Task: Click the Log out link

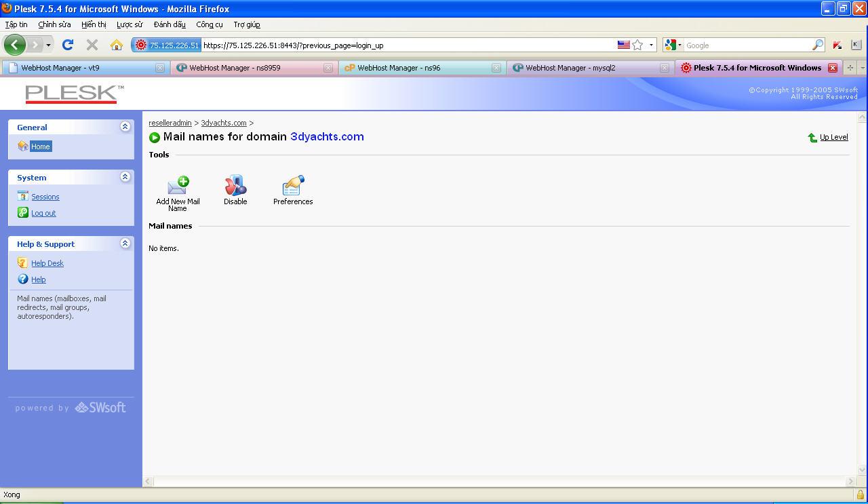Action: (43, 213)
